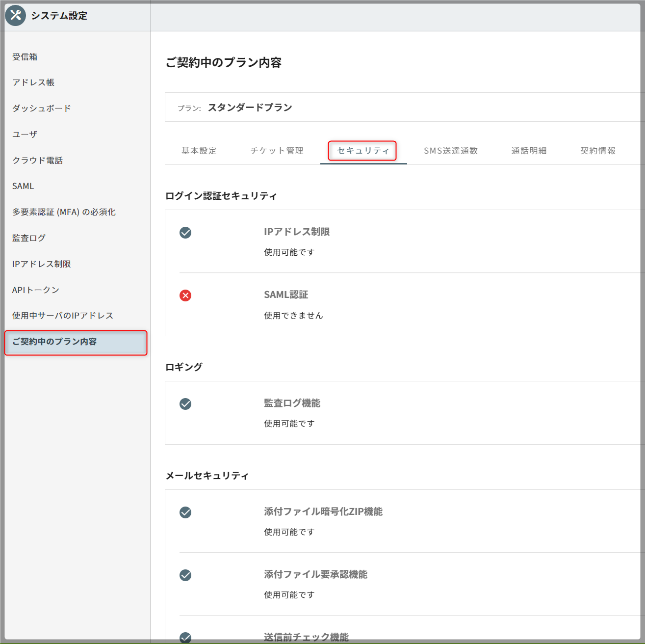Click checkmark beside 添付ファイル暗号化ZIP機能
645x644 pixels.
point(185,512)
